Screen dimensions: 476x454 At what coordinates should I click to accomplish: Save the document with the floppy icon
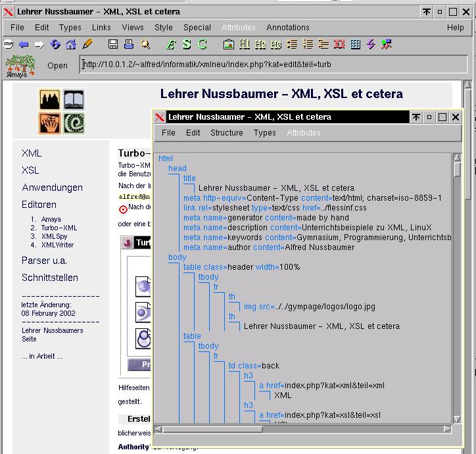pos(113,44)
